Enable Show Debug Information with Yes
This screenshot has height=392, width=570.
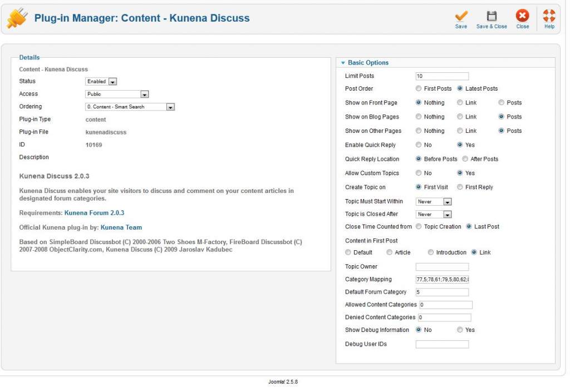point(460,330)
